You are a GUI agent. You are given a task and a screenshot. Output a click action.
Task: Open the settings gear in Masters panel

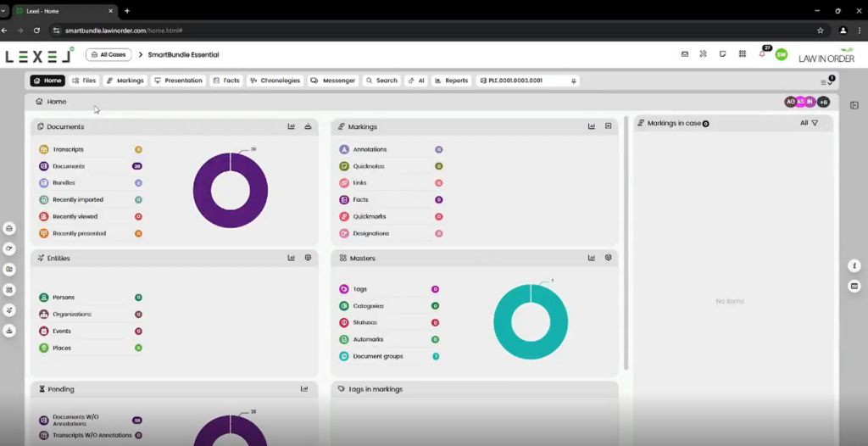point(609,258)
